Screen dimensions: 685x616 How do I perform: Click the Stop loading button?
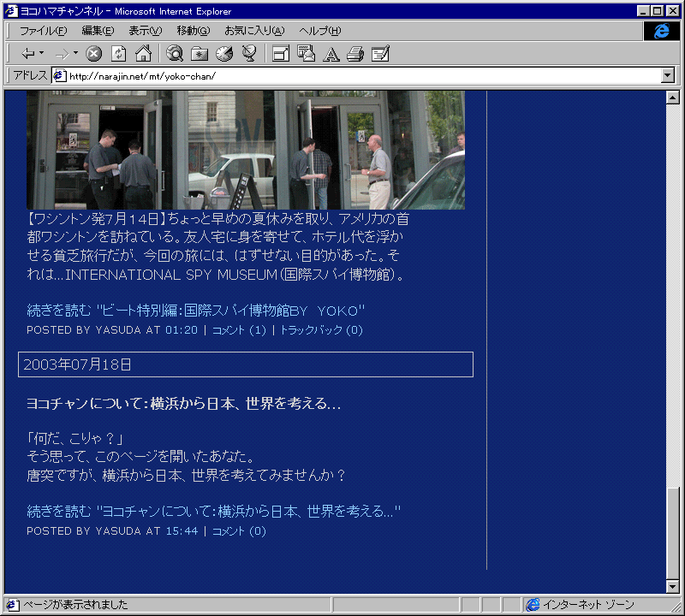coord(93,54)
